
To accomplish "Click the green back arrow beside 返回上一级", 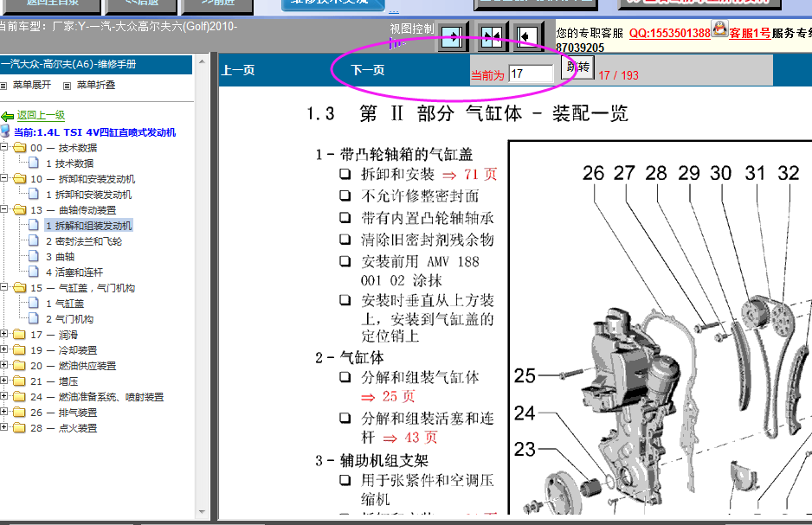I will coord(7,116).
